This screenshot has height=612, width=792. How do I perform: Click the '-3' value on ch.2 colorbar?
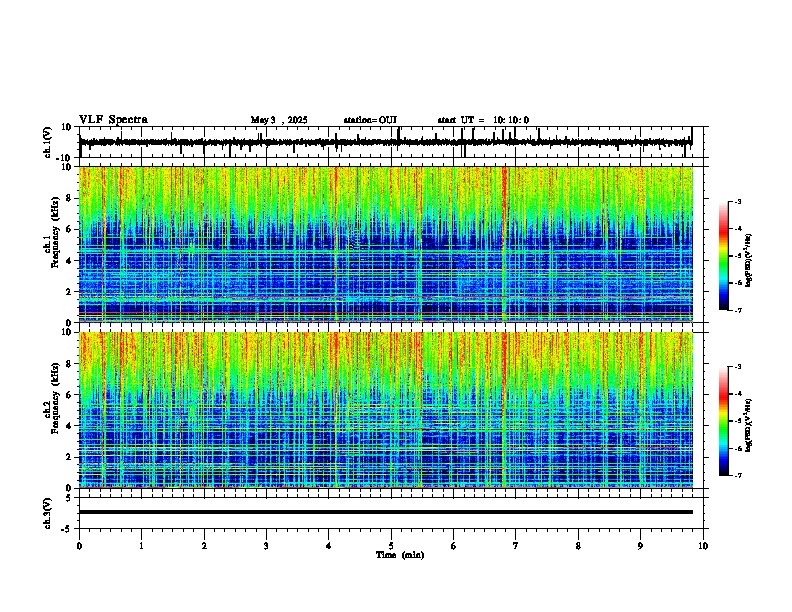click(x=738, y=367)
